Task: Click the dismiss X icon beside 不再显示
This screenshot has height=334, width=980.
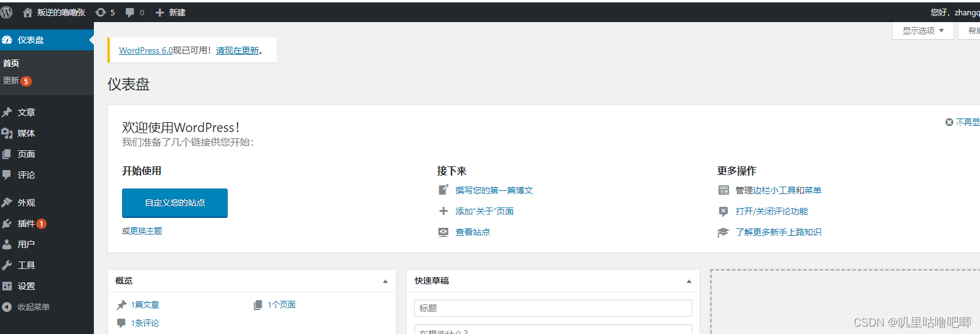Action: (949, 122)
